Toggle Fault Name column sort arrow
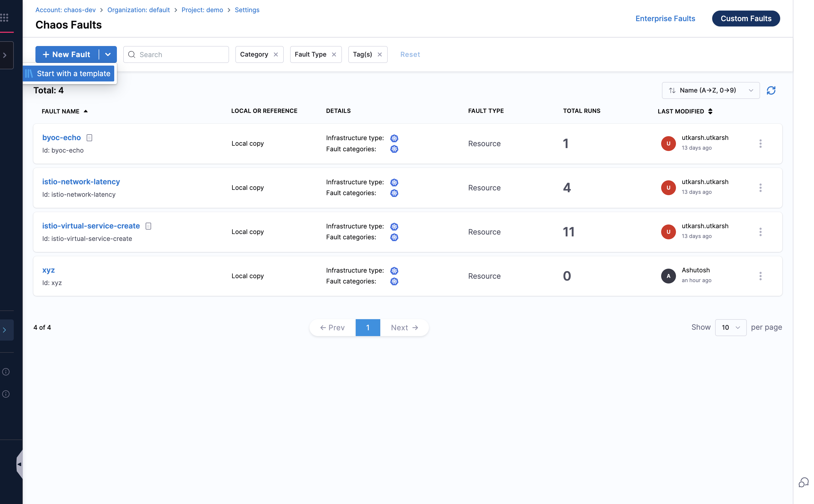The width and height of the screenshot is (814, 504). click(x=86, y=111)
